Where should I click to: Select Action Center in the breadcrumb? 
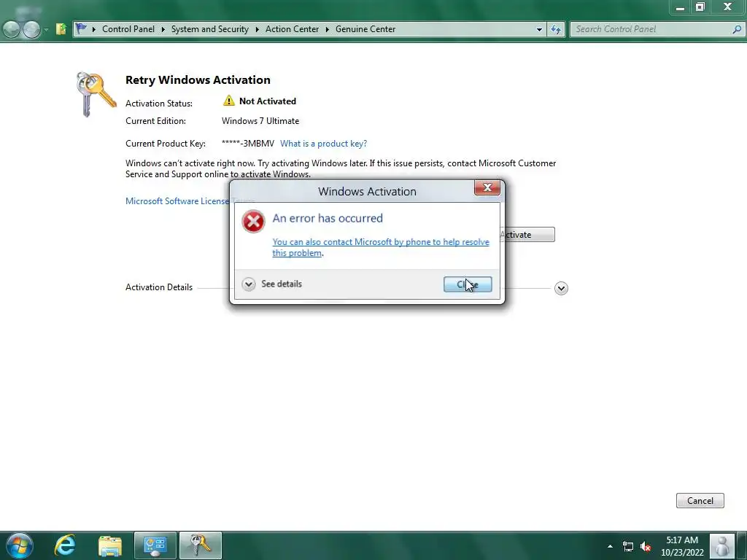pos(292,29)
